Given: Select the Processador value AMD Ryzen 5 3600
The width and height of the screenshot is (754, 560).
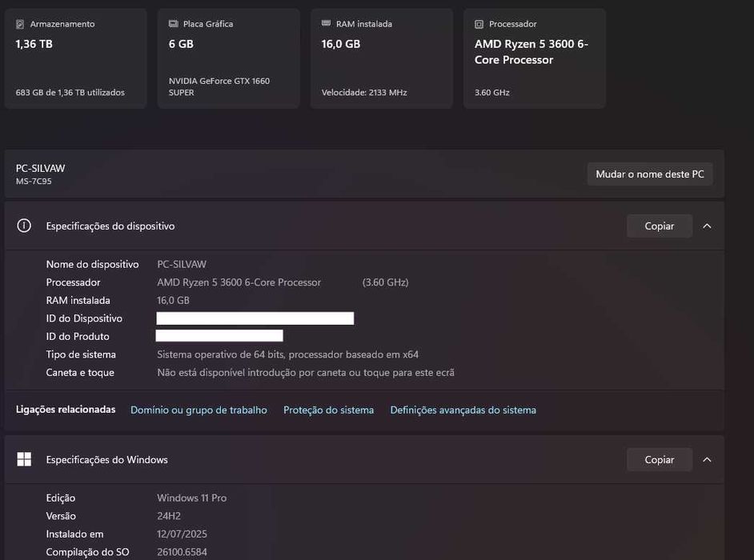Looking at the screenshot, I should (239, 282).
